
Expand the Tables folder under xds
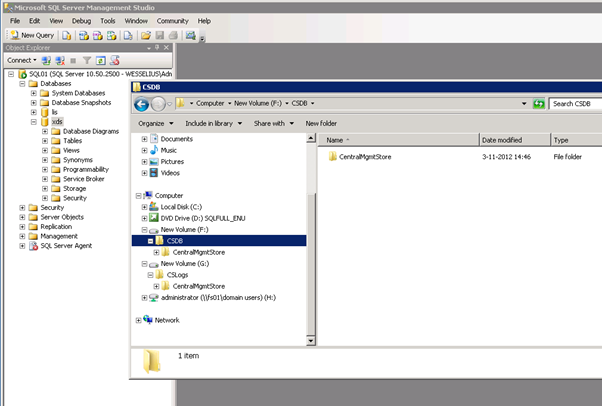click(x=45, y=140)
